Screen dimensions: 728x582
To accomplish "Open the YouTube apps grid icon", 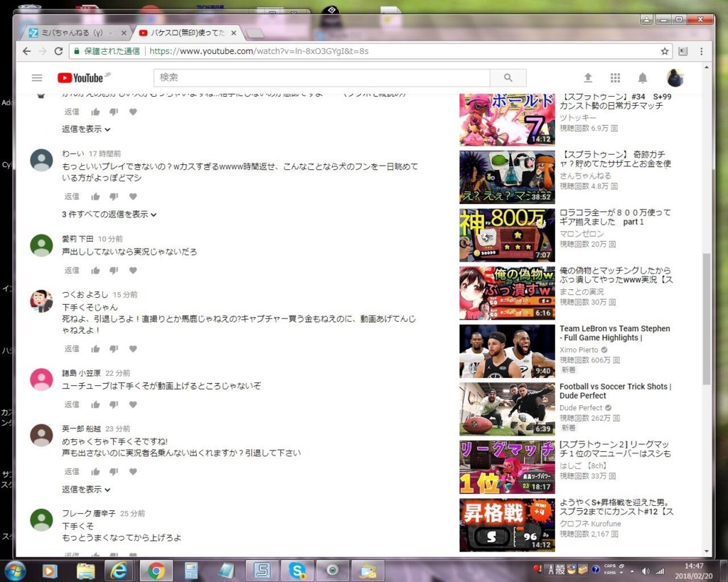I will click(x=615, y=77).
